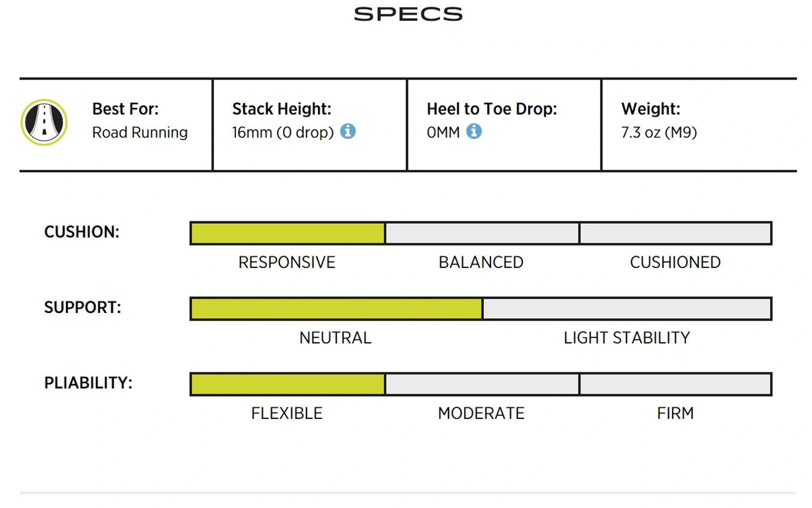Image resolution: width=812 pixels, height=508 pixels.
Task: Click the Light Stability support bar segment
Action: [627, 308]
